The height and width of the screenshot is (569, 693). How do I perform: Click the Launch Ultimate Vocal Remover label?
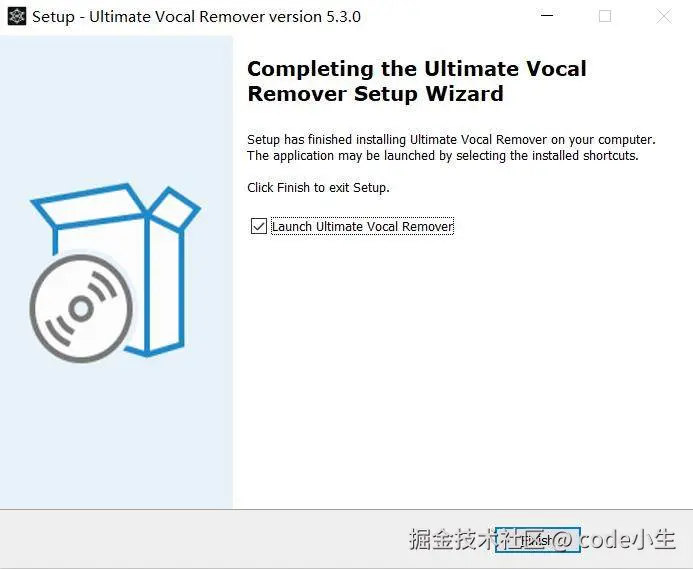tap(362, 226)
